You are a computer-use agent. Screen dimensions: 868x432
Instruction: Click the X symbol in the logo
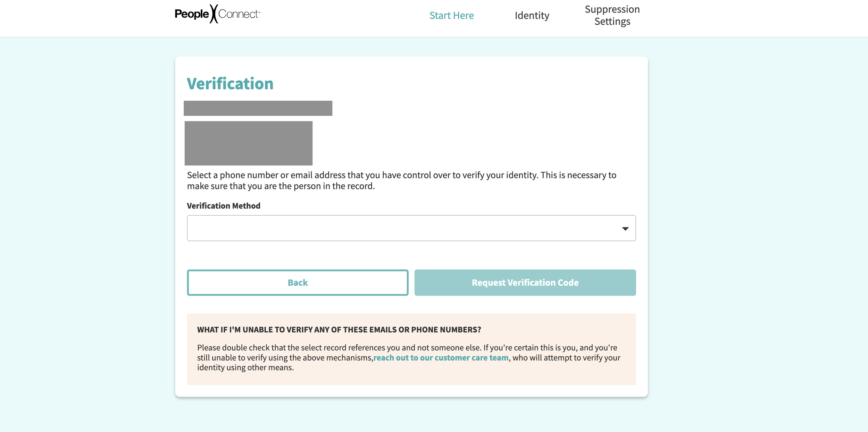[x=214, y=14]
